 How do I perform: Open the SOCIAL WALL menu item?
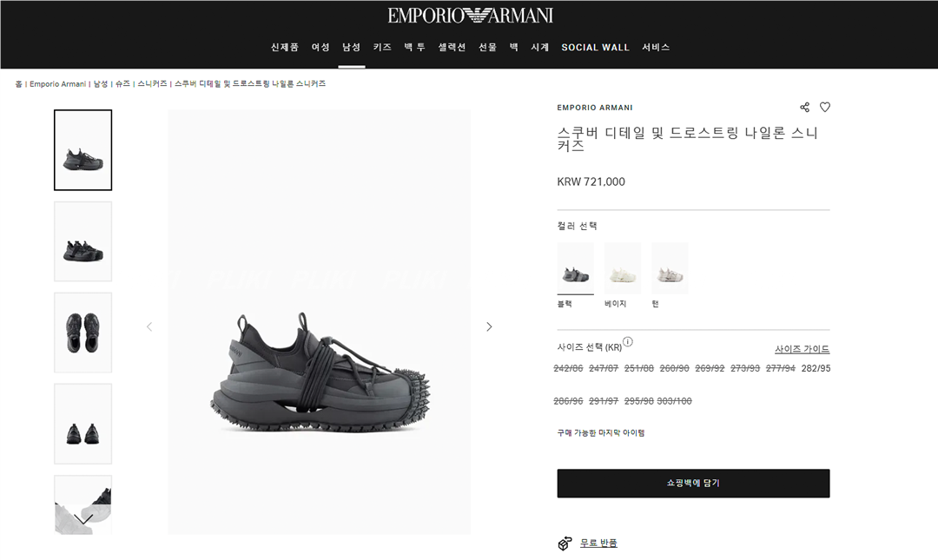coord(595,47)
